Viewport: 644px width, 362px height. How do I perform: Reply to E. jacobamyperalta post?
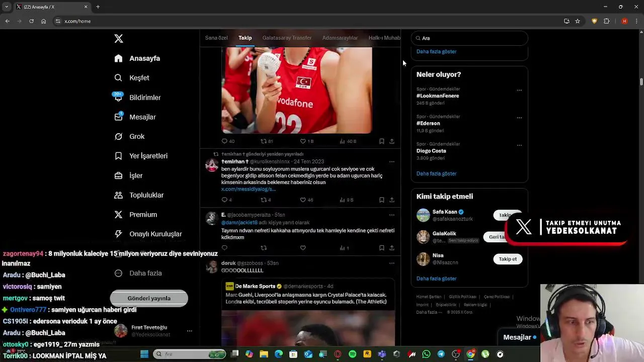tap(224, 248)
